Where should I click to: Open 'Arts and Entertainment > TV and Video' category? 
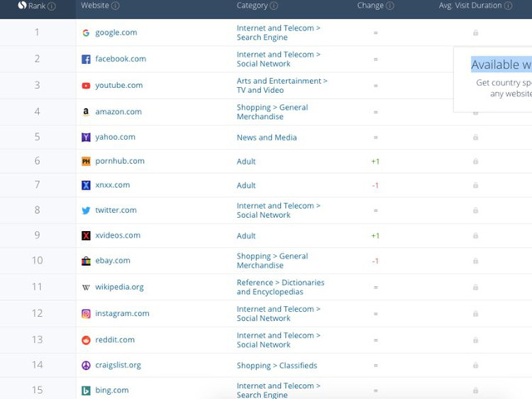point(282,86)
